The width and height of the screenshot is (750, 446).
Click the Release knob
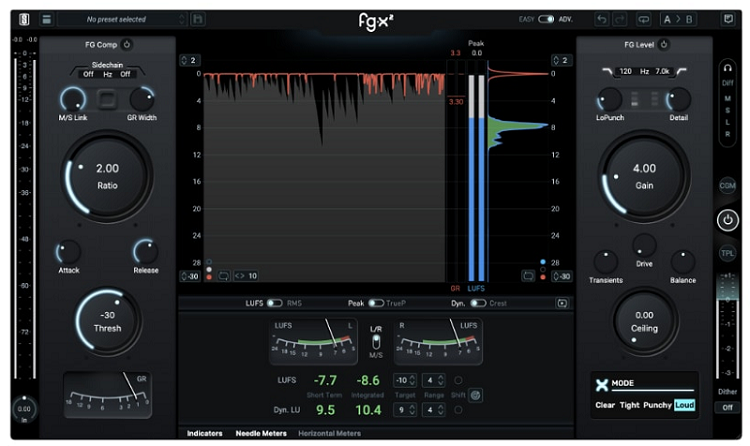(145, 252)
